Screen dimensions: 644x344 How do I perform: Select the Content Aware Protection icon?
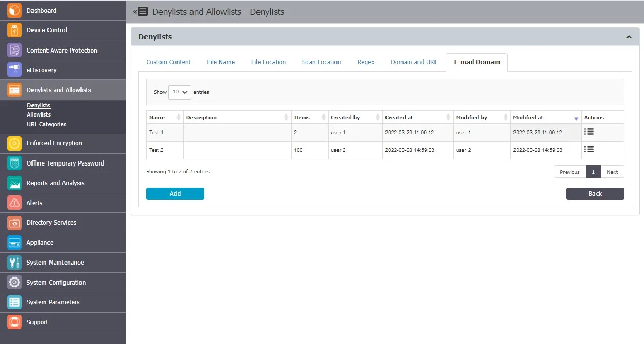[14, 50]
